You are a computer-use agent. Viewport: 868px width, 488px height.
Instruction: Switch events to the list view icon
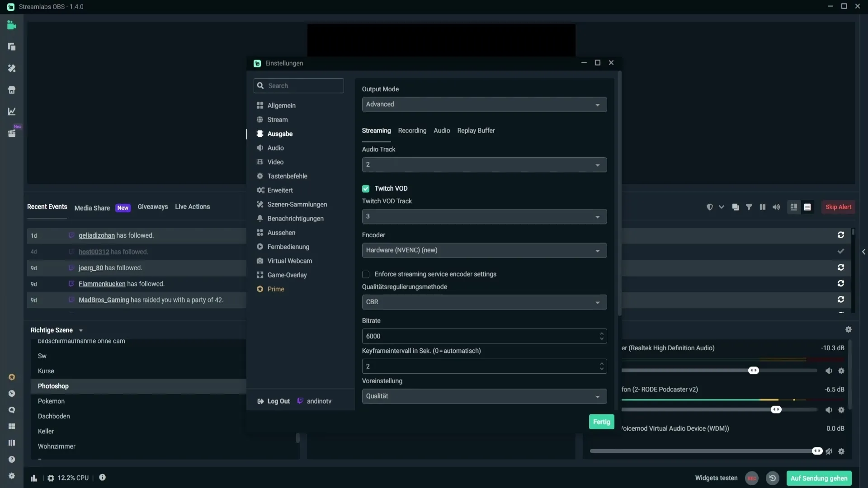[x=807, y=207]
